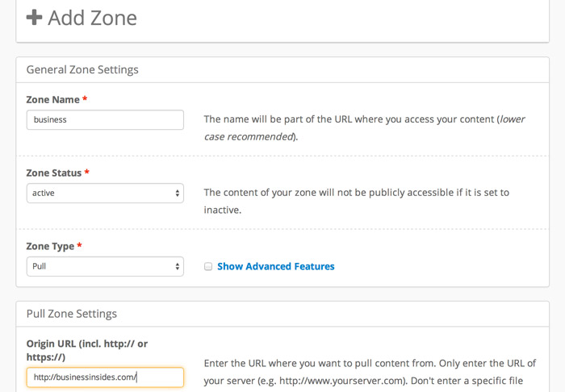Click the Zone Name field label
The width and height of the screenshot is (565, 392).
[52, 100]
